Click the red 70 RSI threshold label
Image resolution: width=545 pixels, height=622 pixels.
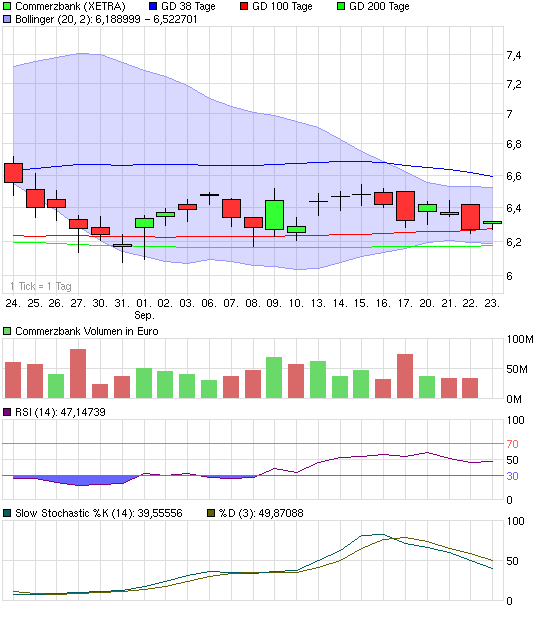(x=512, y=444)
